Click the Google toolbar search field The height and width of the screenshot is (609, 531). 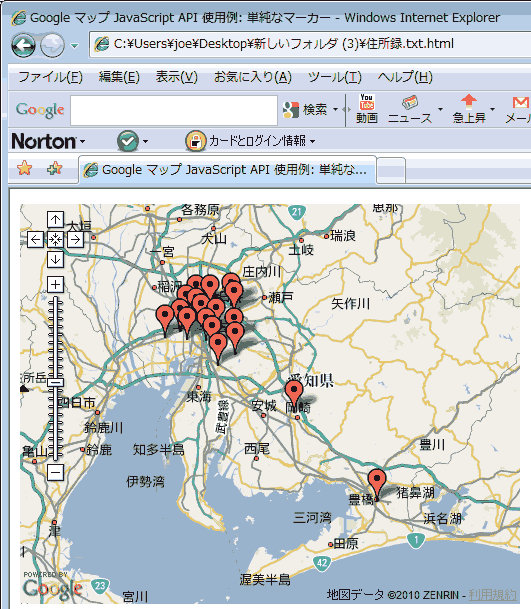tap(174, 110)
